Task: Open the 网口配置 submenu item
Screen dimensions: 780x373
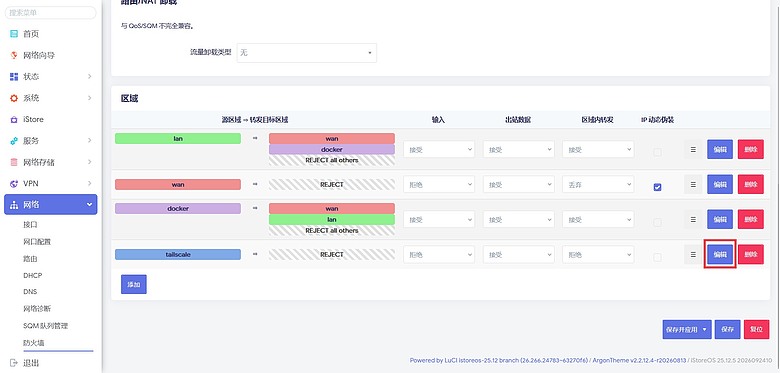Action: click(x=37, y=242)
